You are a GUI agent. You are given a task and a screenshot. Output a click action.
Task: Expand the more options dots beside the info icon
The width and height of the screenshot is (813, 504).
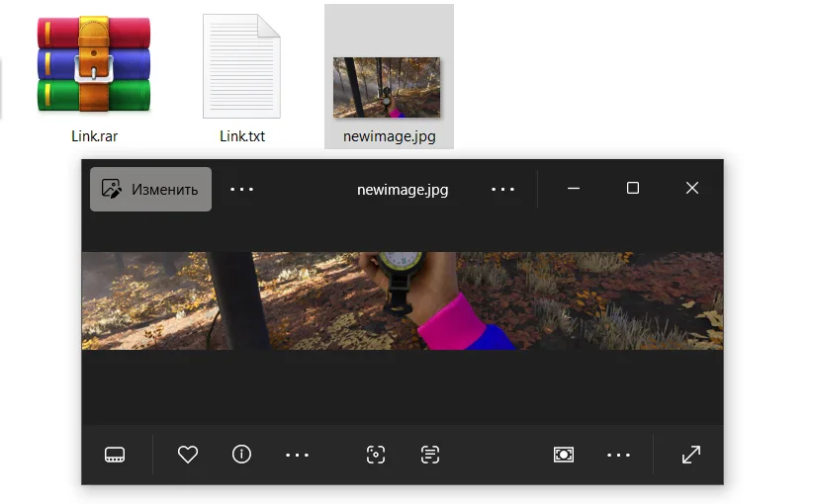click(297, 455)
